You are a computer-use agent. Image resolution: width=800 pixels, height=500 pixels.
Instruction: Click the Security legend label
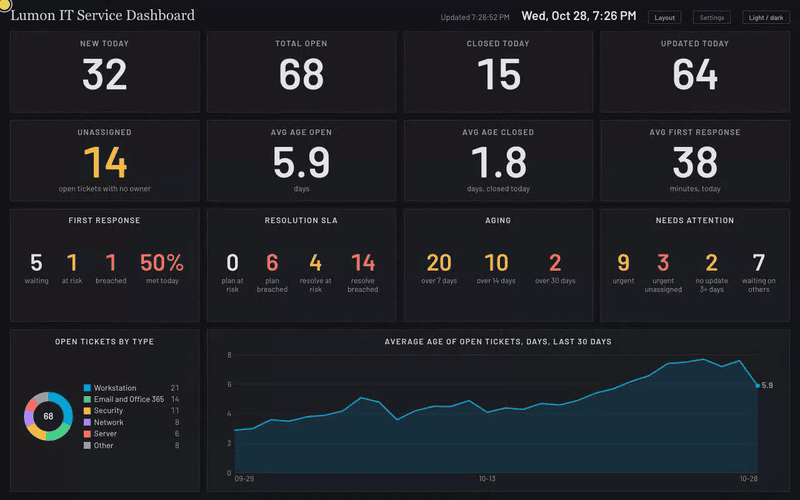[x=108, y=411]
